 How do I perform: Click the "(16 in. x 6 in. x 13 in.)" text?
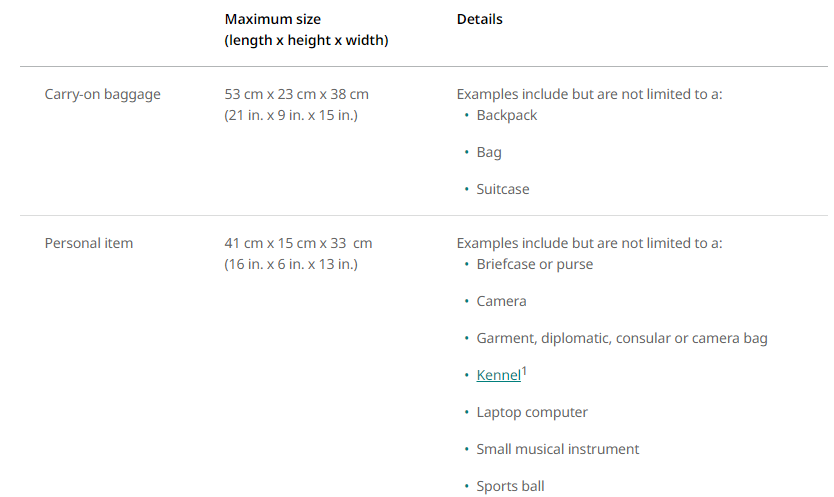pos(291,264)
